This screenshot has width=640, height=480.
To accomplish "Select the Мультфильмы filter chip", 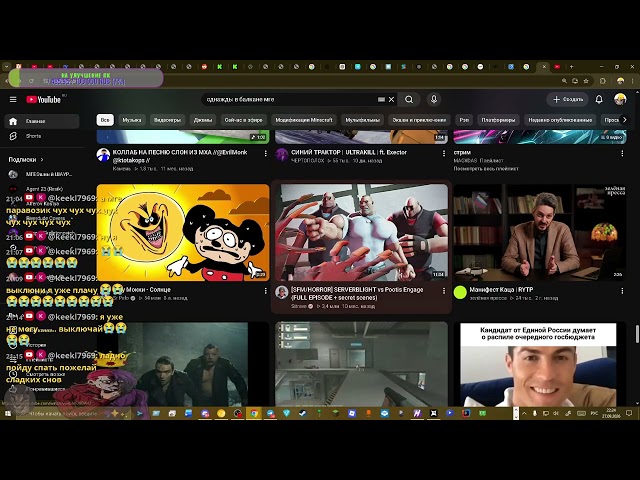I will pyautogui.click(x=362, y=120).
